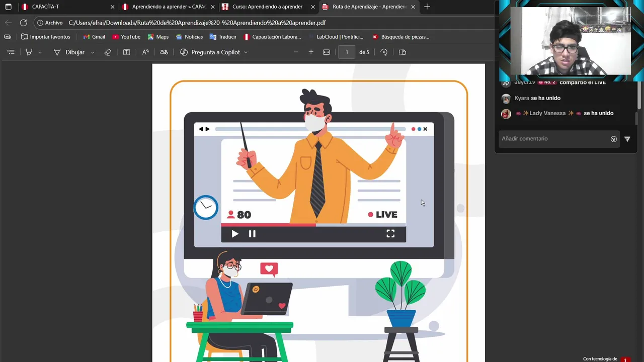This screenshot has width=644, height=362.
Task: Zoom in the PDF with plus icon
Action: tap(311, 52)
